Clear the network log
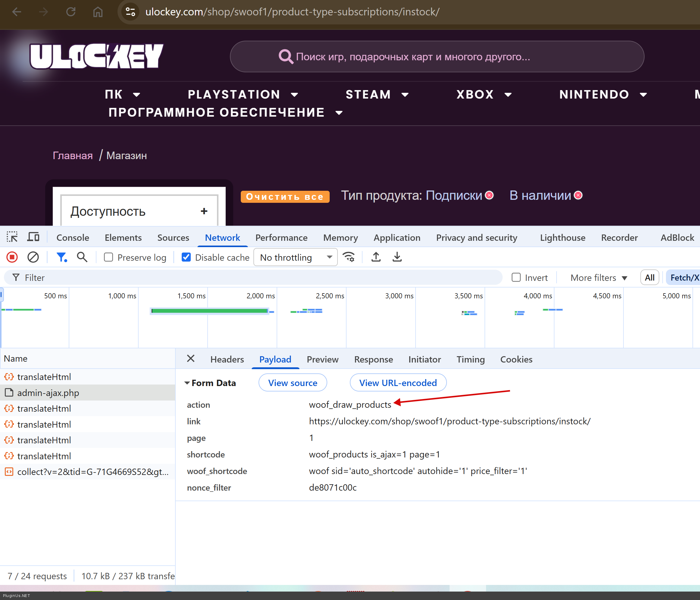The image size is (700, 600). 33,257
